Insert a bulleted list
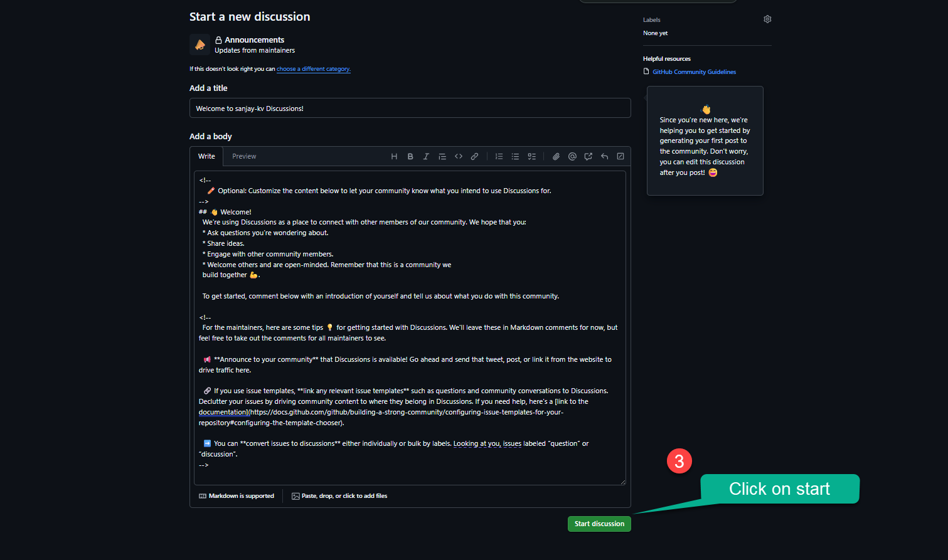Viewport: 948px width, 560px height. (x=515, y=157)
